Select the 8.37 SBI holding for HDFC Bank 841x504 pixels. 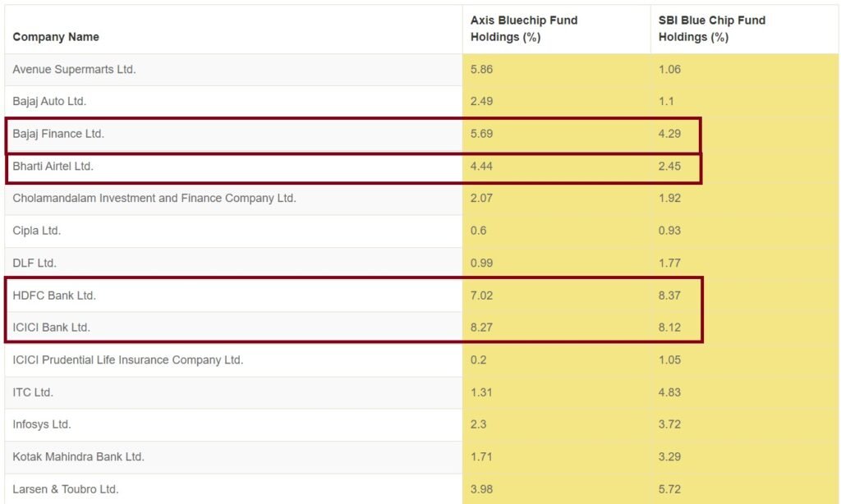[669, 296]
